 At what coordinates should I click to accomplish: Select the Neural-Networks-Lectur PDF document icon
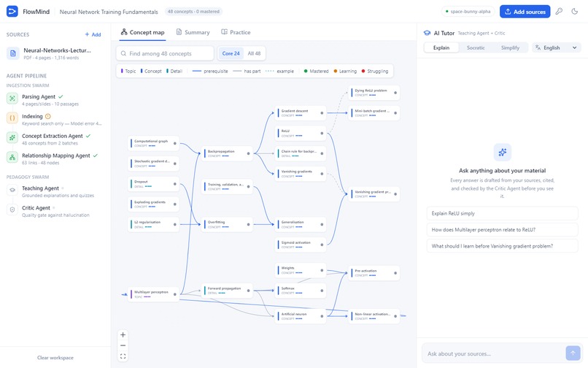click(13, 53)
